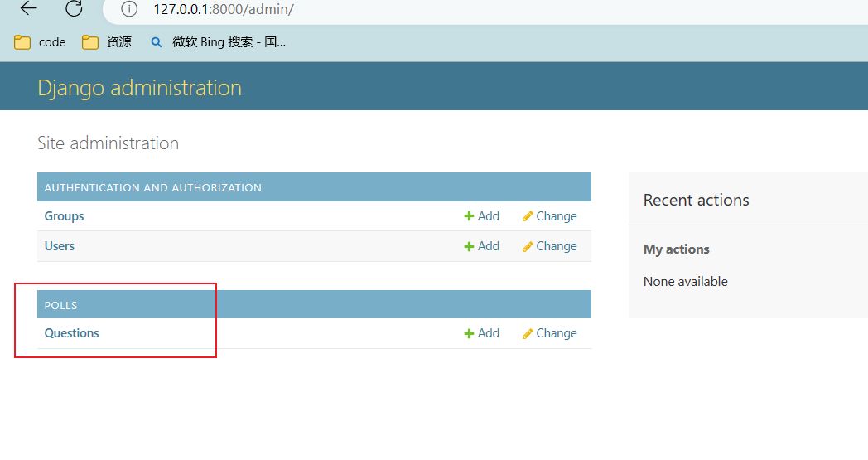This screenshot has height=460, width=868.
Task: Click the pencil Change icon for Users
Action: coord(528,246)
